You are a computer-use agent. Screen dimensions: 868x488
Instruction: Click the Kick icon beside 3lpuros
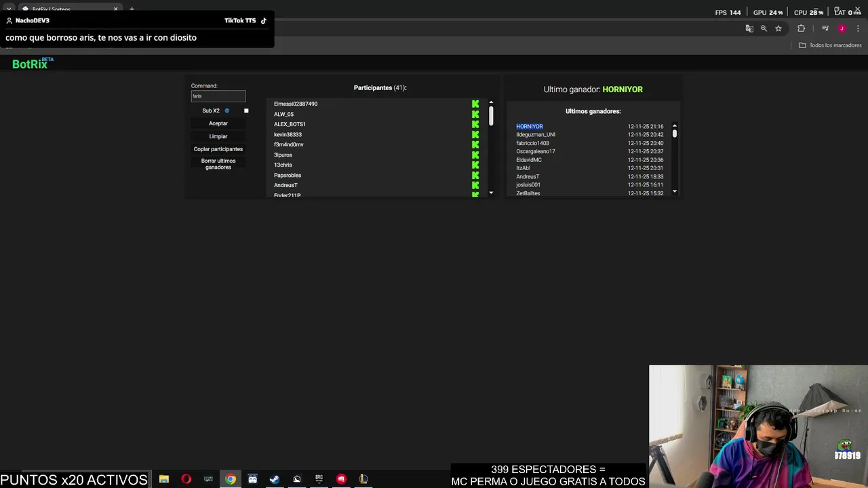475,155
